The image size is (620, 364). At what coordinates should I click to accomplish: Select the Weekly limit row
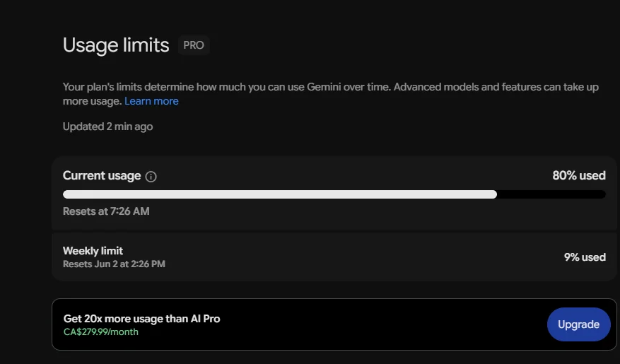point(334,257)
